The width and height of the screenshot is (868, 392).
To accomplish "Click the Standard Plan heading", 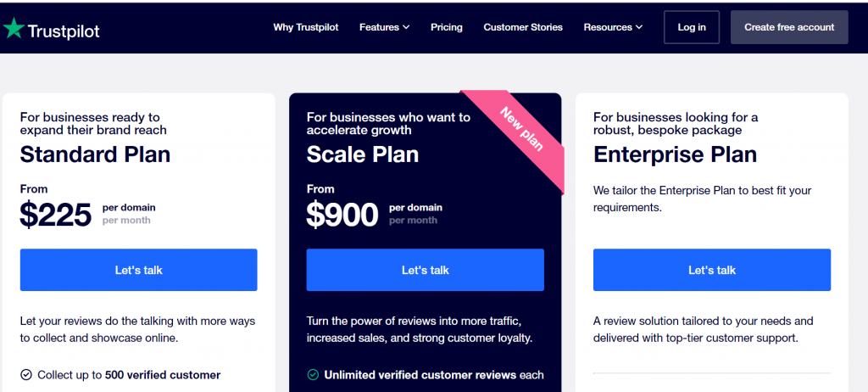I will tap(95, 154).
